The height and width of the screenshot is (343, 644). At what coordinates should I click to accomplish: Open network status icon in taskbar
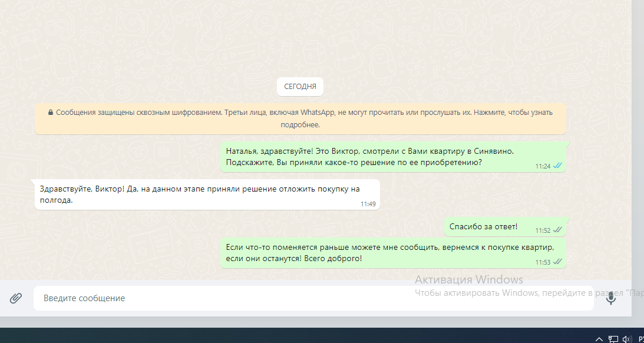coord(613,339)
